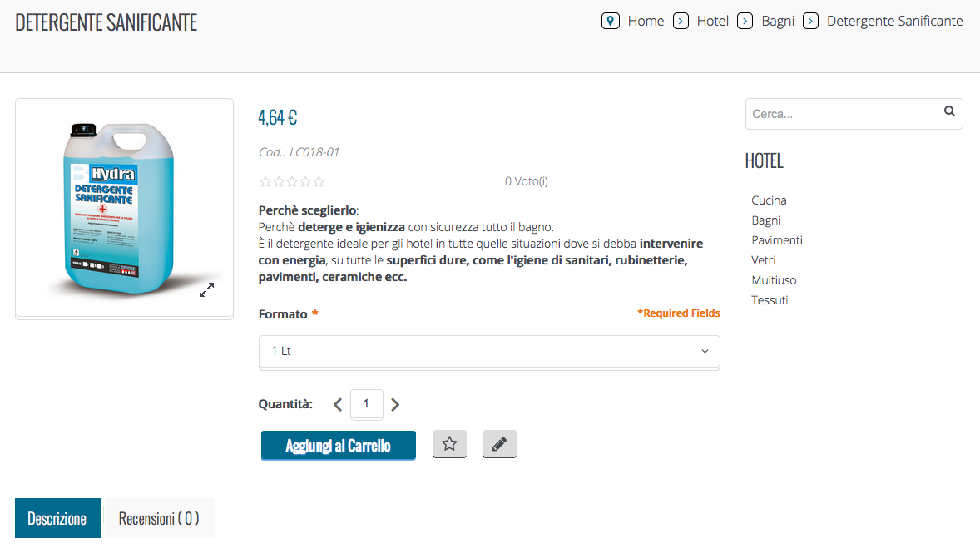This screenshot has height=548, width=980.
Task: Click the search magnifier icon
Action: tap(949, 111)
